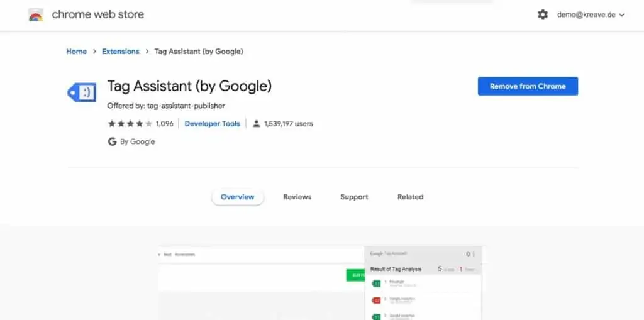Click the Offered by tag-assistant-publisher text

[x=166, y=106]
